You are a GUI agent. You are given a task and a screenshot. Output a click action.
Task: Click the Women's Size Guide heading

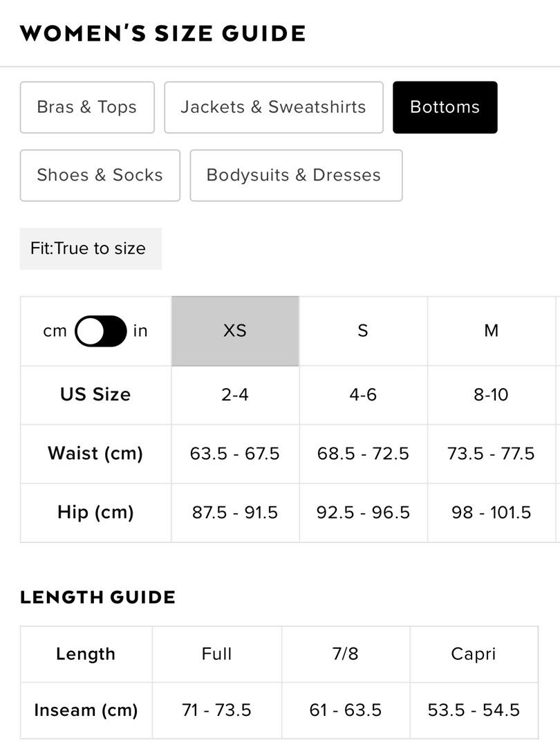point(163,33)
